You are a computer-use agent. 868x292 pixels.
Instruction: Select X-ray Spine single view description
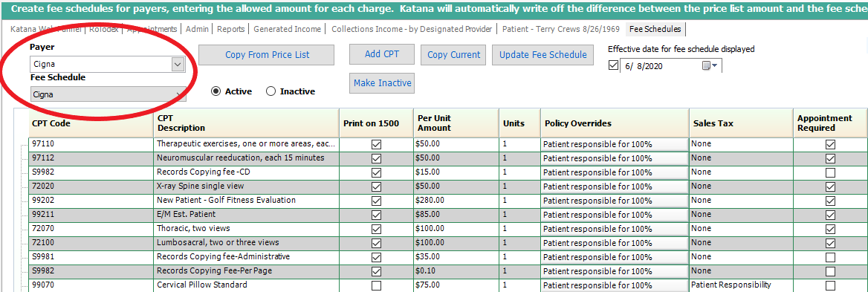tap(246, 186)
